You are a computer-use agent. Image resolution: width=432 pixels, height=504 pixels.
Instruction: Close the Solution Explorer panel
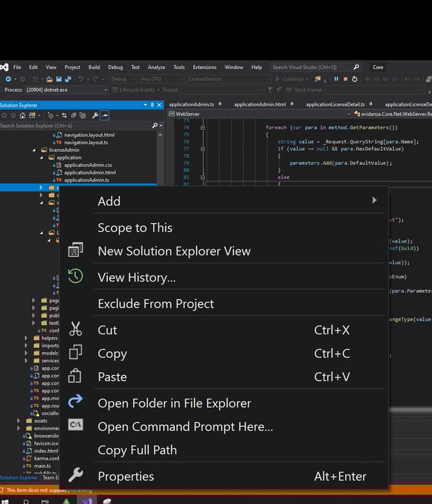[159, 105]
